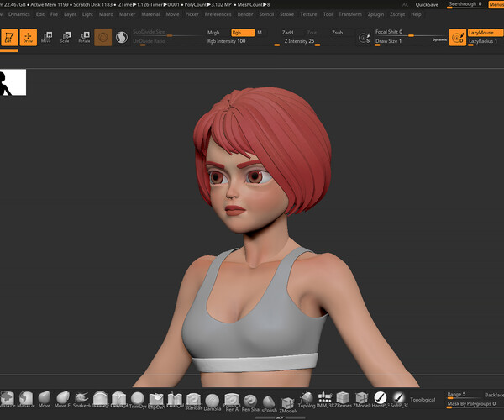
Task: Open the Stencil menu
Action: pyautogui.click(x=266, y=14)
